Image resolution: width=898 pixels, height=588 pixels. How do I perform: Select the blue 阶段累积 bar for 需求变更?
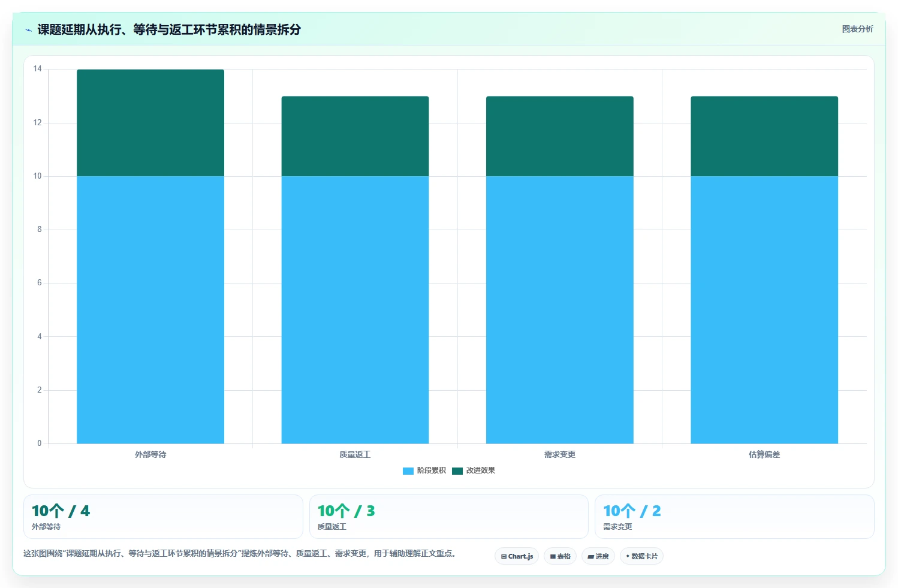tap(560, 310)
